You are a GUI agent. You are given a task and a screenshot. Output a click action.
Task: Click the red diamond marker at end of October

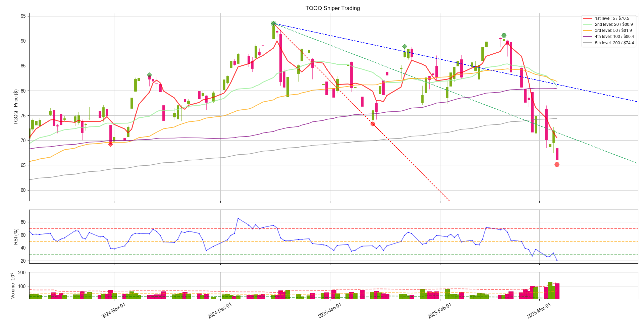(x=110, y=144)
